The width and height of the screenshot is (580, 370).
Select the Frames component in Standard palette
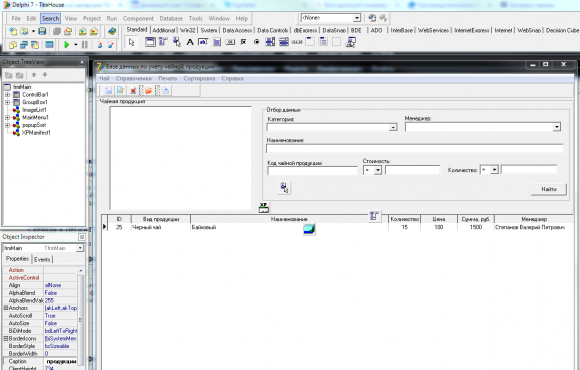point(150,42)
